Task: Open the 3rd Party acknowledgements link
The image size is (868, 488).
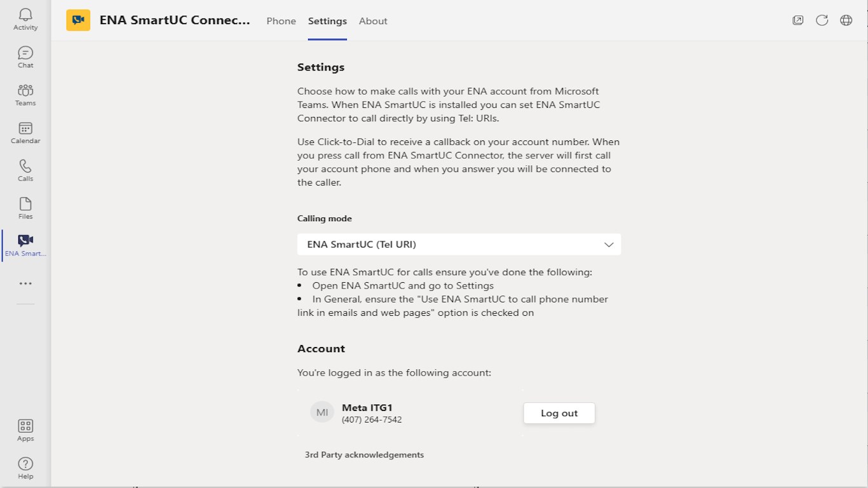Action: pos(364,455)
